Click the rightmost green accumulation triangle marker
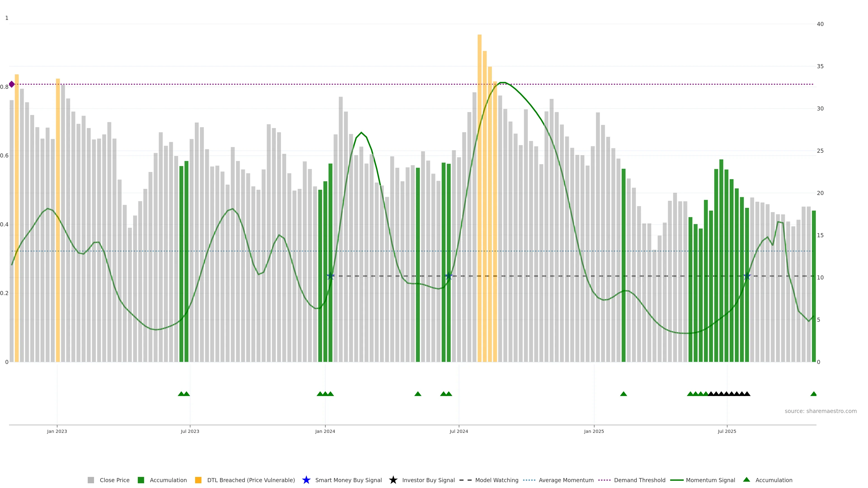The width and height of the screenshot is (868, 488). pos(814,394)
